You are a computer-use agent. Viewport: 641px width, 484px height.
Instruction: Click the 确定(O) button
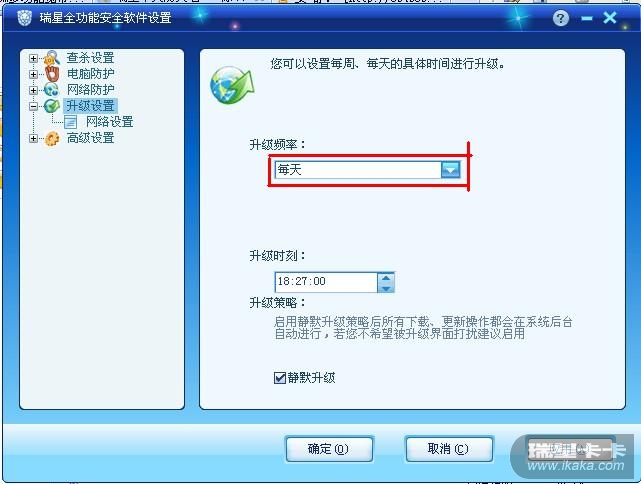pos(329,449)
